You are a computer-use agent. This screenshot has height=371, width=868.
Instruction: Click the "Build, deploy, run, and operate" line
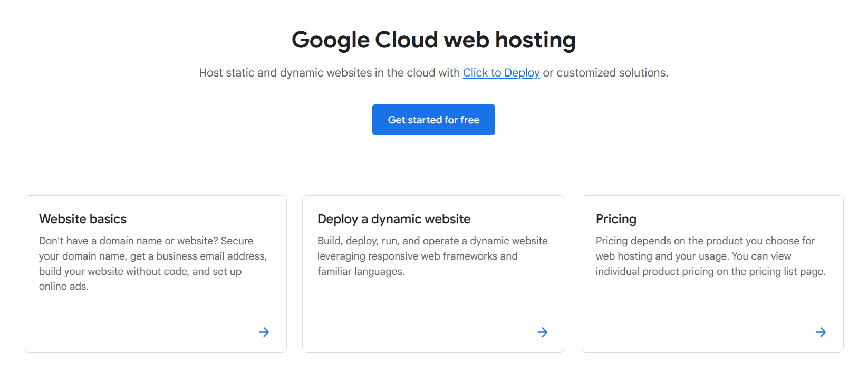click(x=432, y=241)
